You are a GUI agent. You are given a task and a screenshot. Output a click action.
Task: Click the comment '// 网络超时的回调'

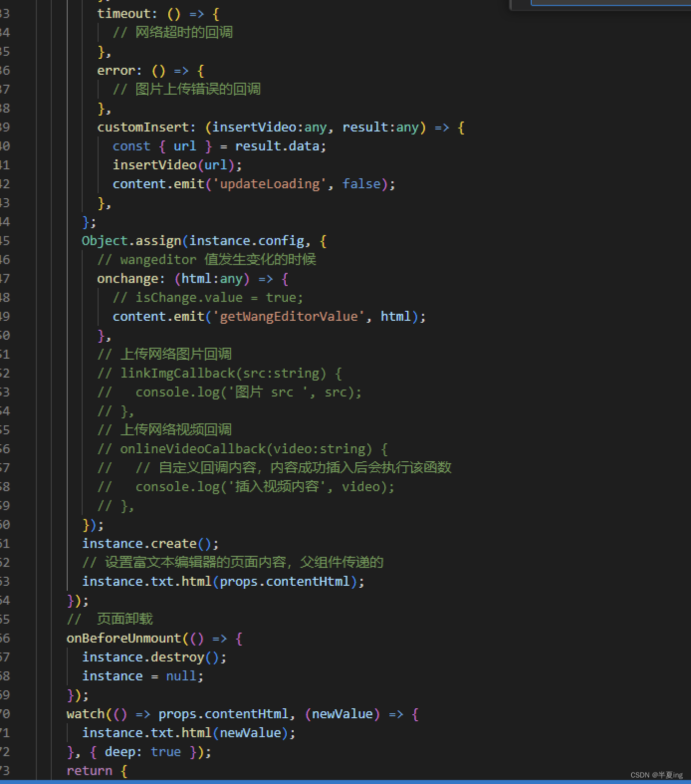pyautogui.click(x=172, y=32)
